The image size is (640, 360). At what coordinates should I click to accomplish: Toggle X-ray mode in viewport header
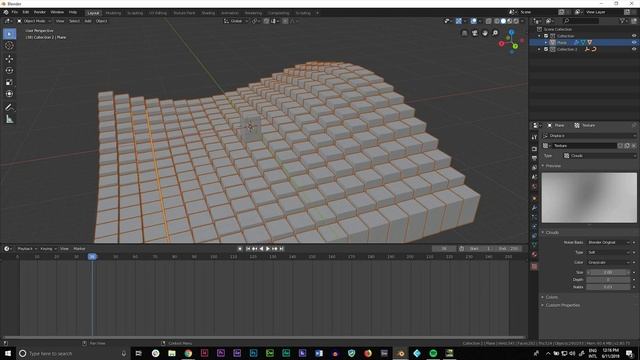(489, 21)
